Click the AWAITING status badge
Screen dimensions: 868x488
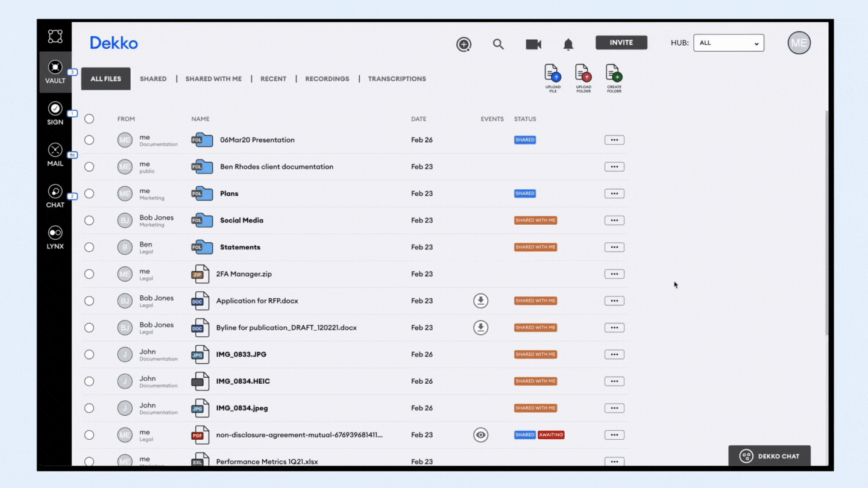[x=551, y=435]
